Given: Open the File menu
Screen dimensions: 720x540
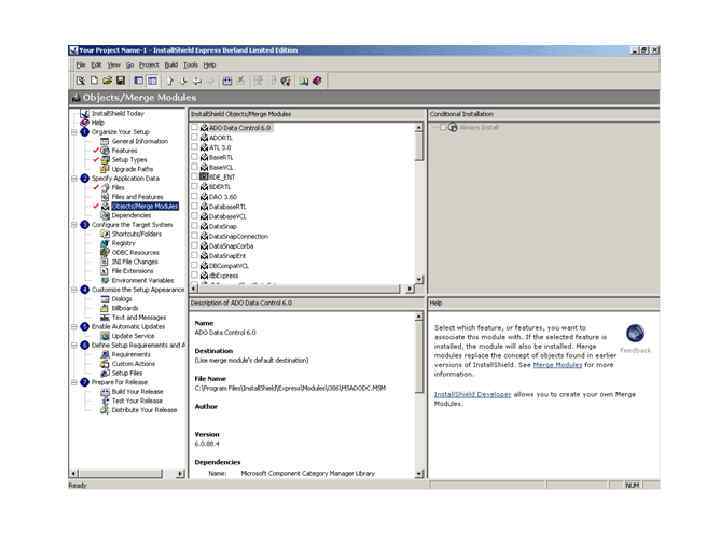Looking at the screenshot, I should point(81,65).
